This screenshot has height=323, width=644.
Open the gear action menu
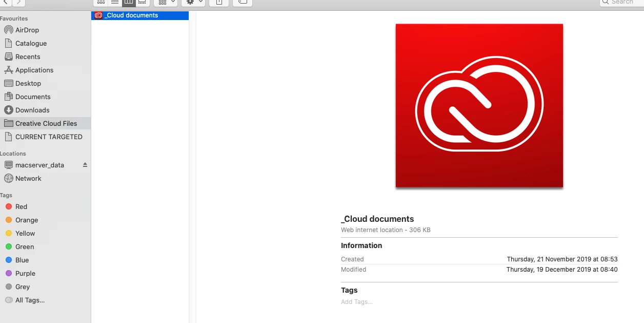193,2
